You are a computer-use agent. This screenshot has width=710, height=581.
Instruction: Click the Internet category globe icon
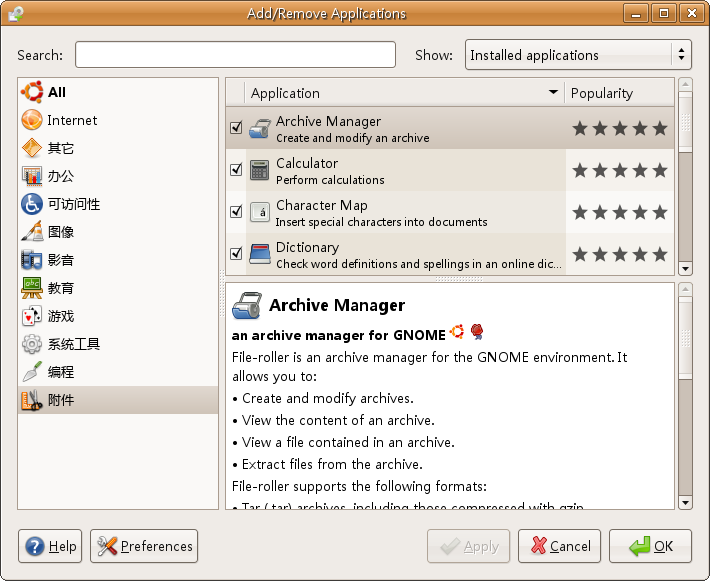[x=32, y=120]
